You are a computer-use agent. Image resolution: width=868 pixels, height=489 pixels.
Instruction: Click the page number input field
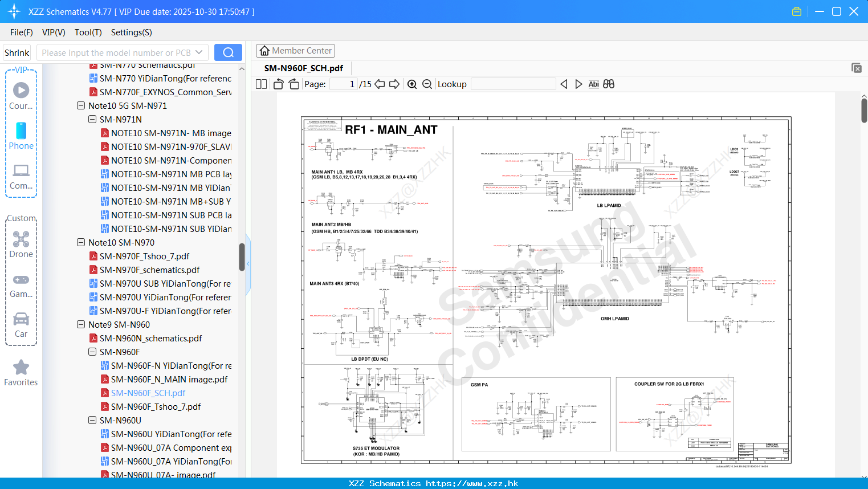[x=344, y=84]
